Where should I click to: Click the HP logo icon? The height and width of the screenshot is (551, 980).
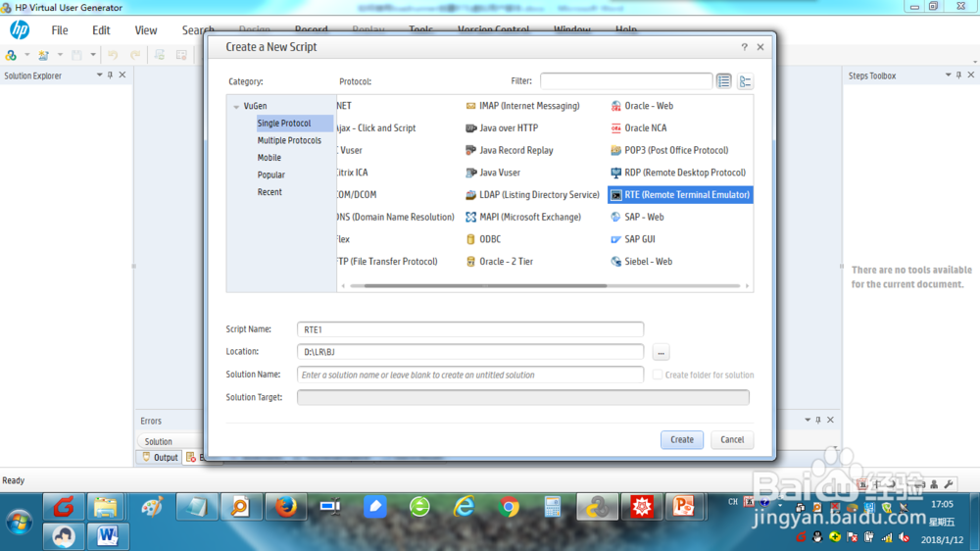coord(20,29)
